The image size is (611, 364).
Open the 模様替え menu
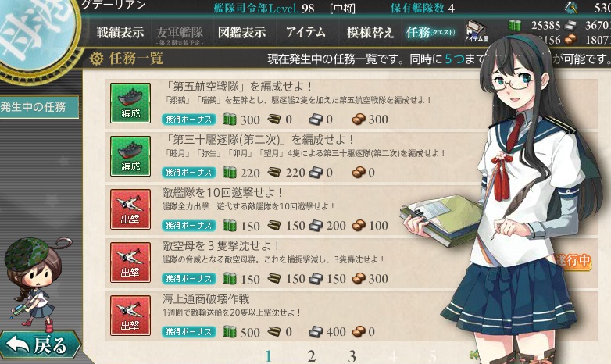point(370,32)
